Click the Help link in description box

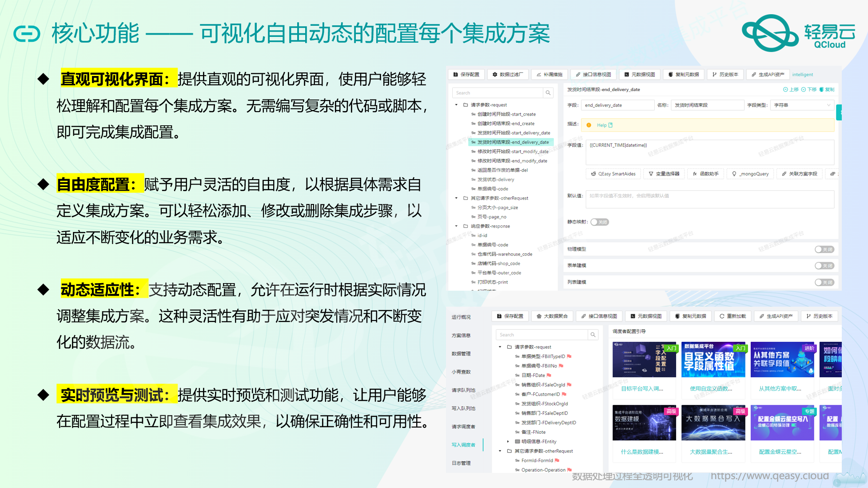pyautogui.click(x=601, y=125)
